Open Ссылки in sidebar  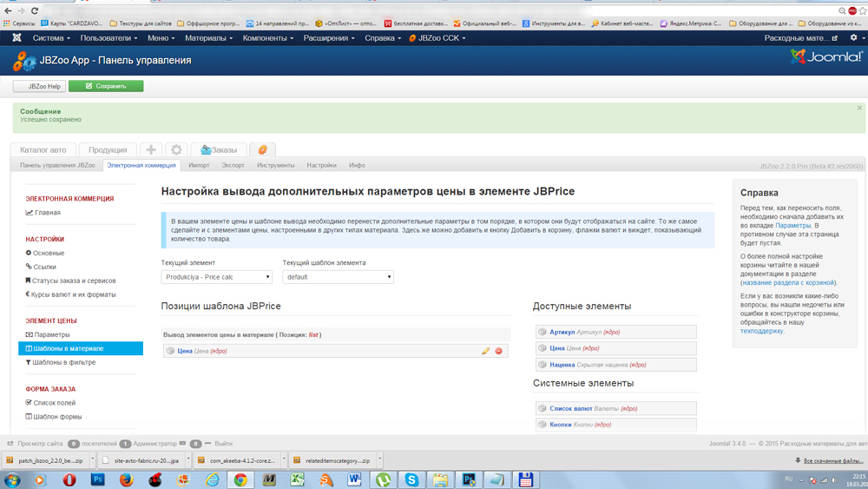pos(41,267)
